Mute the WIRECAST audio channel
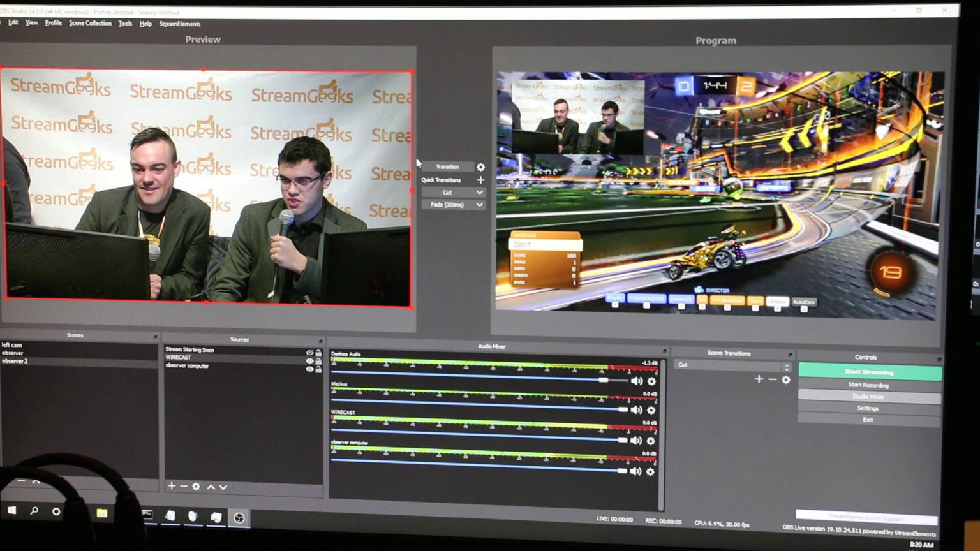Image resolution: width=980 pixels, height=551 pixels. [635, 440]
